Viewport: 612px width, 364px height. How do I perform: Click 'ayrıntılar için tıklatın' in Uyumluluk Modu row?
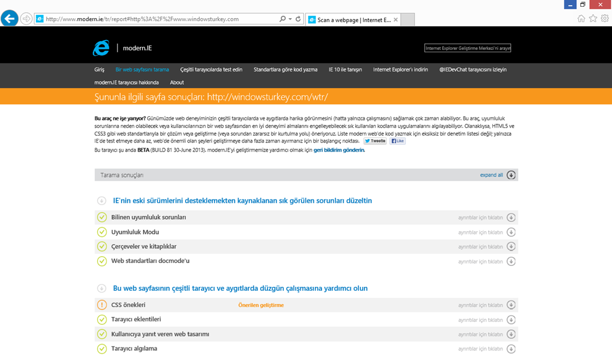(480, 232)
